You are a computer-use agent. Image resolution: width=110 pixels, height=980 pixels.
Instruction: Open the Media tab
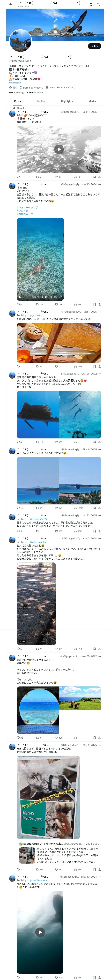point(92,101)
